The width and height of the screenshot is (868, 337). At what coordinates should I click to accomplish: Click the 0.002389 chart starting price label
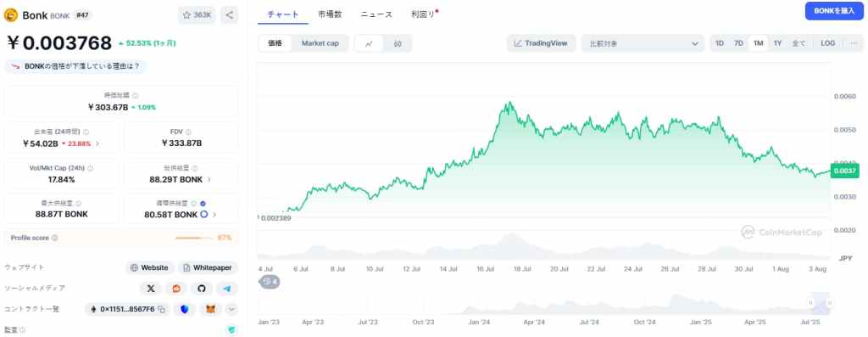click(275, 218)
